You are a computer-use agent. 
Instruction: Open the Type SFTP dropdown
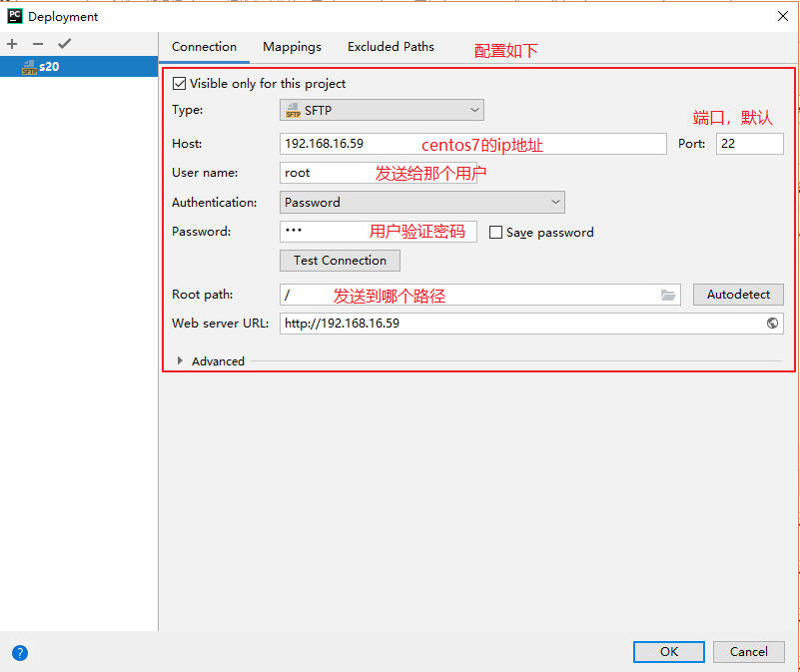click(382, 110)
